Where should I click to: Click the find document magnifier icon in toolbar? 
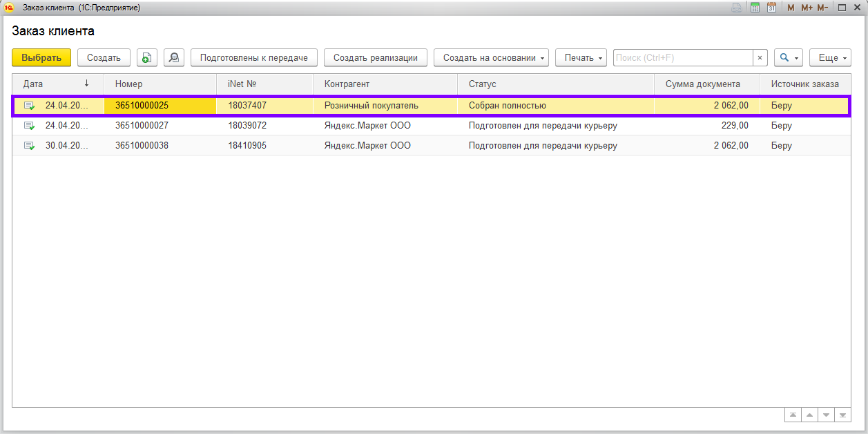pyautogui.click(x=174, y=58)
